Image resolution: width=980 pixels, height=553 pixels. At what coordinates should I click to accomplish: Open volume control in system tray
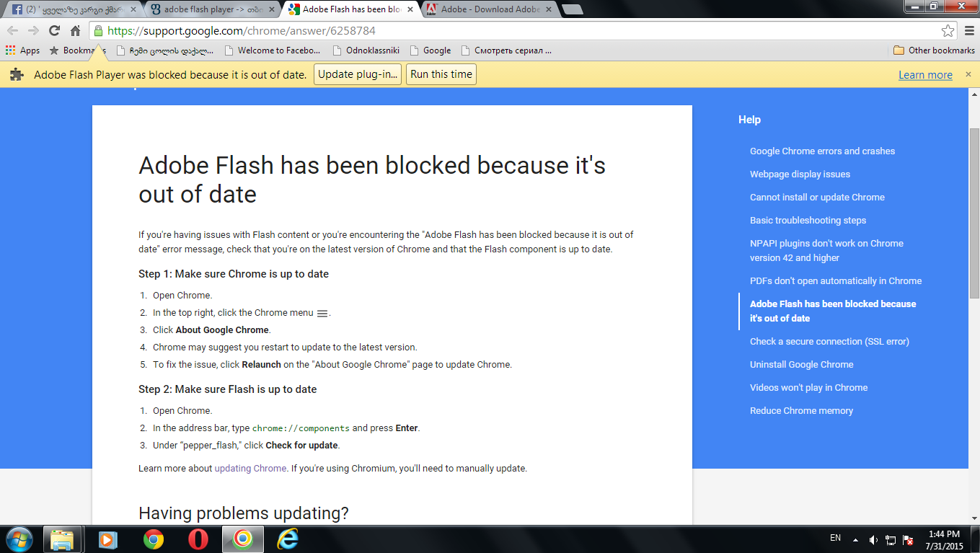coord(874,539)
